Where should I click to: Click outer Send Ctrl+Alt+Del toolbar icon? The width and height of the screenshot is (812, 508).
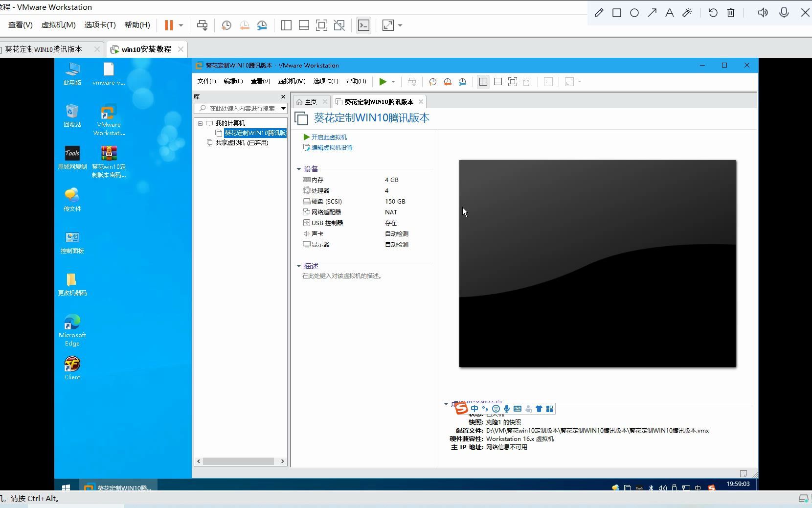pyautogui.click(x=202, y=25)
